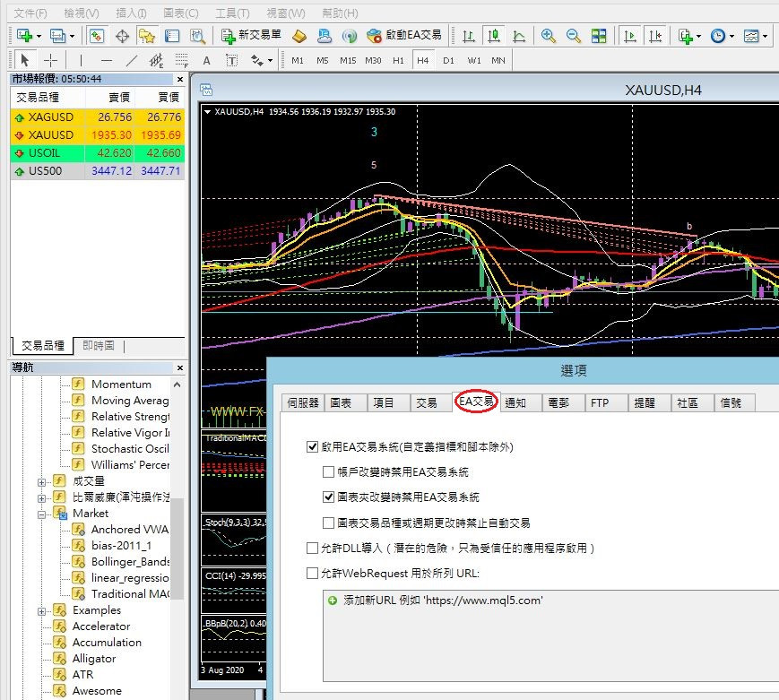
Task: Collapse the Market tree node
Action: 41,514
